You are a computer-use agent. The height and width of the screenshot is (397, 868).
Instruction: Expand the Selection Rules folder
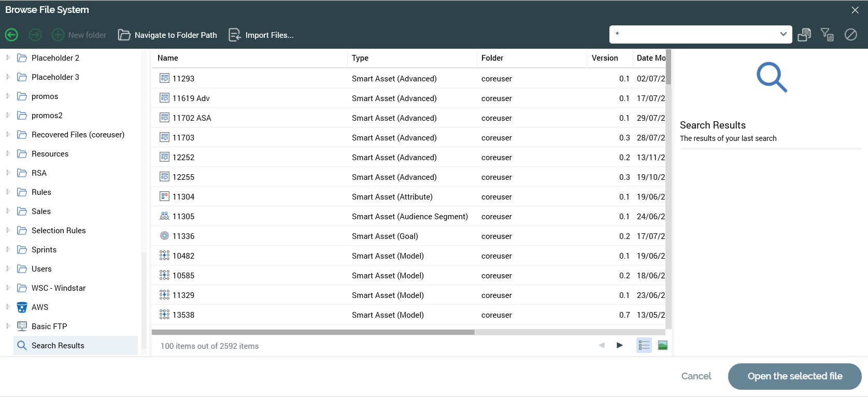point(8,230)
